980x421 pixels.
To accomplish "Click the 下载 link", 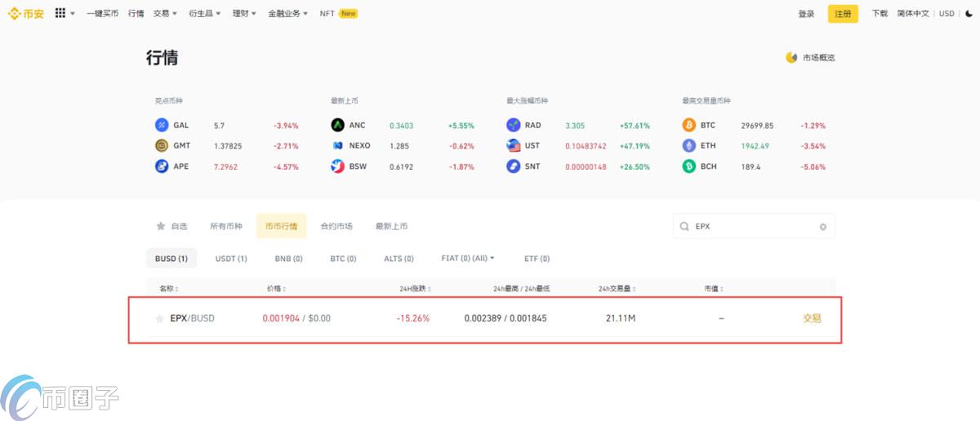I will [880, 14].
